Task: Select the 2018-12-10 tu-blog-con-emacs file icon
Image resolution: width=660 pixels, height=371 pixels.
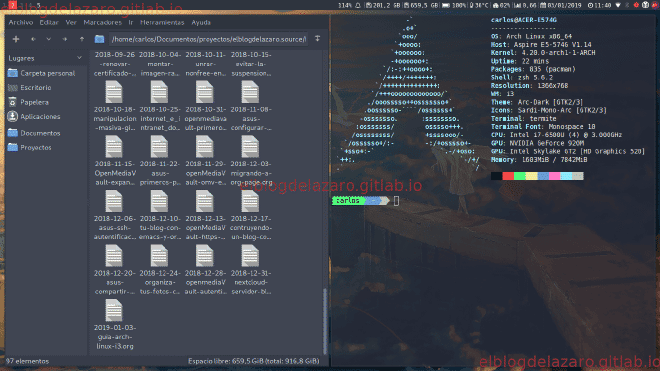Action: tap(159, 201)
